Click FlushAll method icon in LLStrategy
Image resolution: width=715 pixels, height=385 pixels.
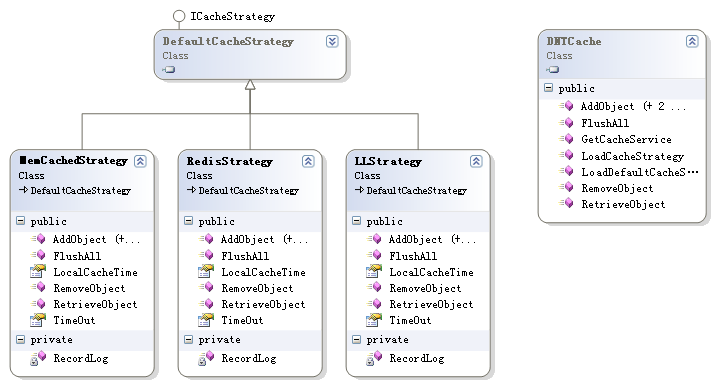click(375, 255)
